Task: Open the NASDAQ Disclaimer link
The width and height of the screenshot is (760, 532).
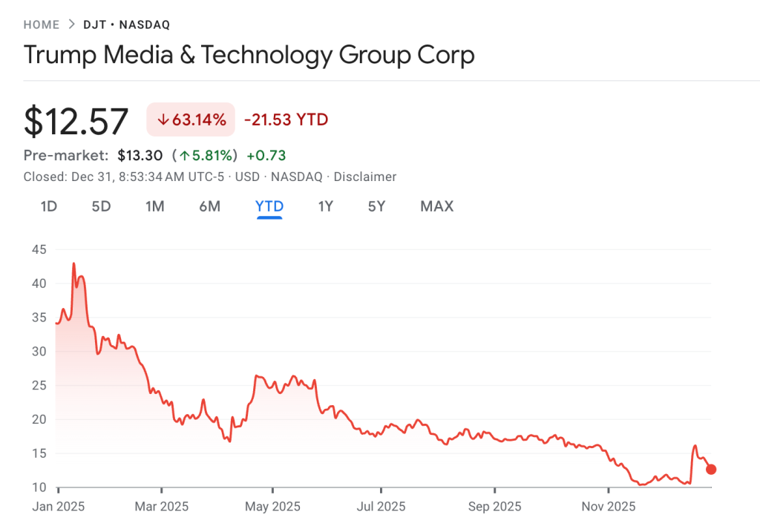Action: click(x=365, y=177)
